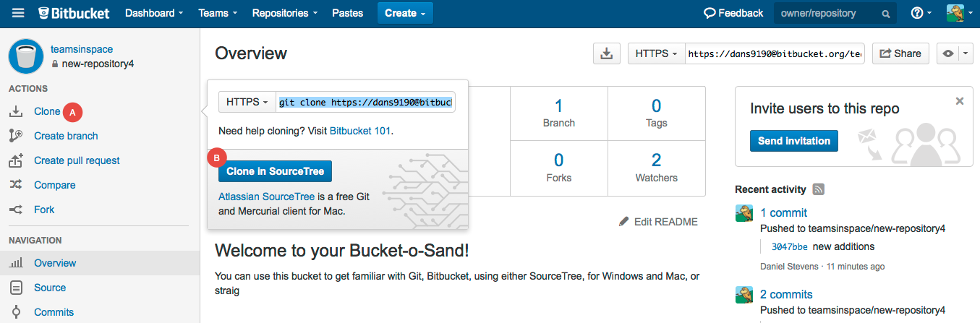Open the Create dropdown button
The image size is (980, 323).
click(404, 13)
